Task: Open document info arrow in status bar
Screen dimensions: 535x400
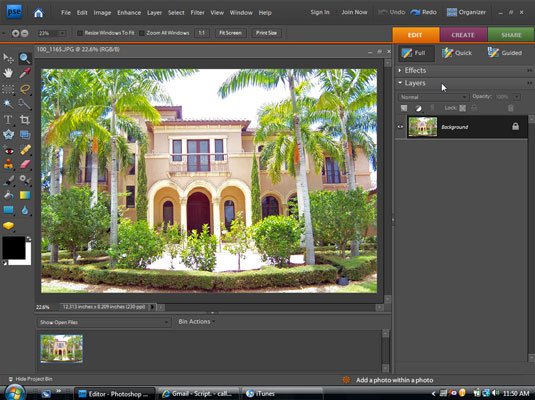Action: (x=152, y=307)
